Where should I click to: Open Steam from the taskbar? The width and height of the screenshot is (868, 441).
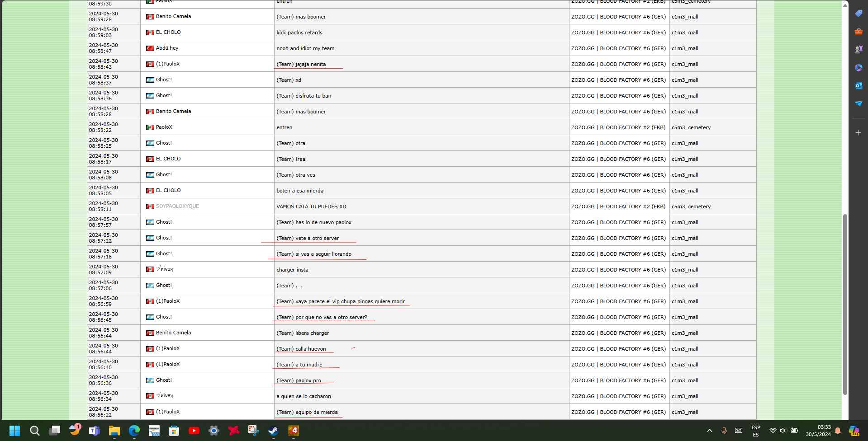(x=273, y=431)
